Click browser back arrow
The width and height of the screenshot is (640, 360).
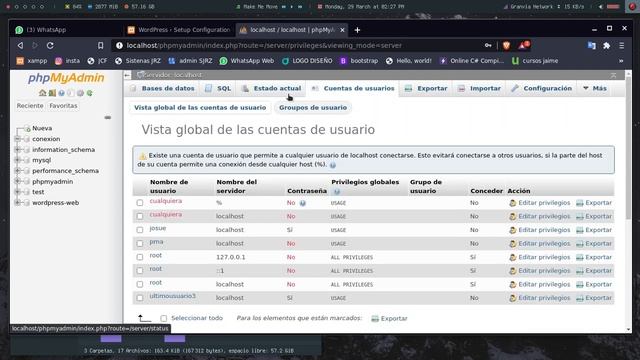[20, 45]
